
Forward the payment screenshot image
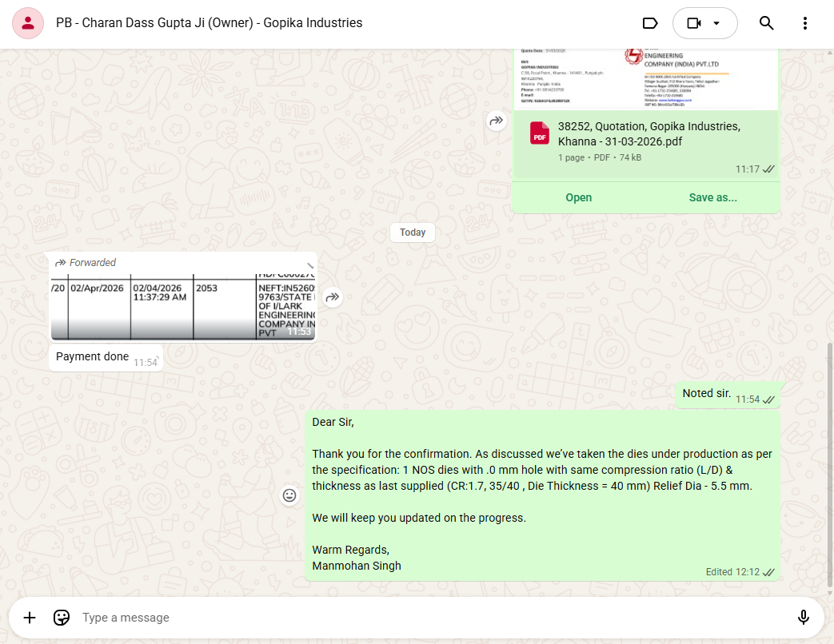(333, 297)
